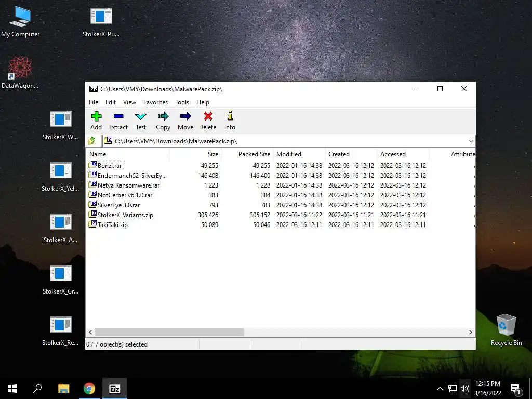
Task: Select the Recycle Bin icon
Action: pos(506,330)
